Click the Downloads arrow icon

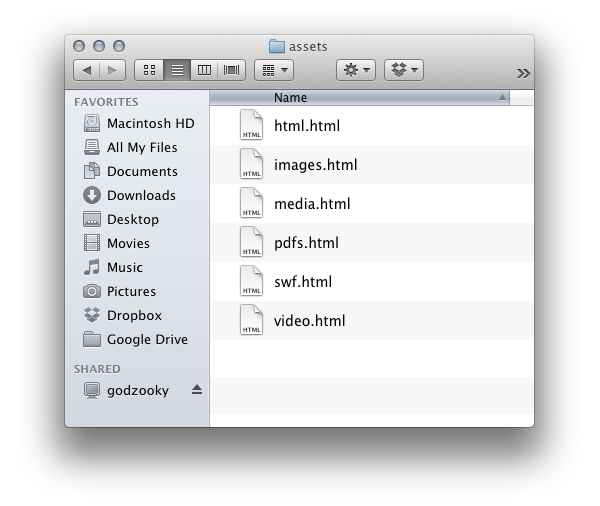[x=92, y=195]
